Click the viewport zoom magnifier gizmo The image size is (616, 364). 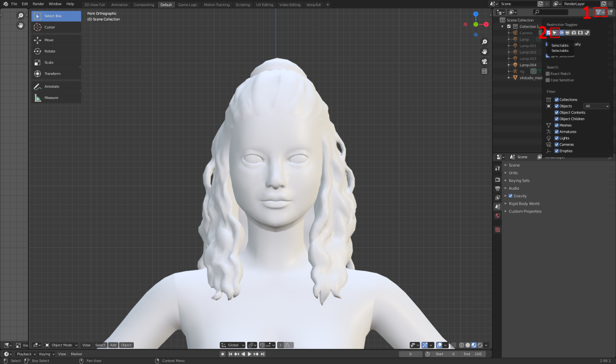point(484,42)
